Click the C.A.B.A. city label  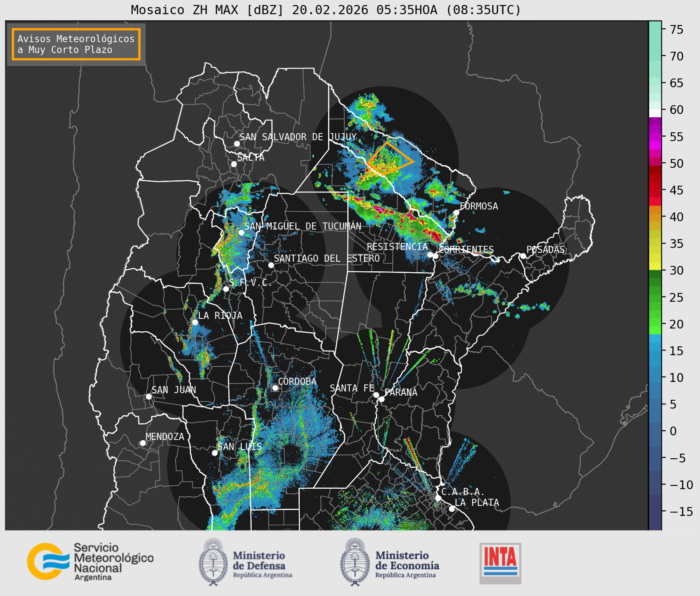click(x=463, y=492)
